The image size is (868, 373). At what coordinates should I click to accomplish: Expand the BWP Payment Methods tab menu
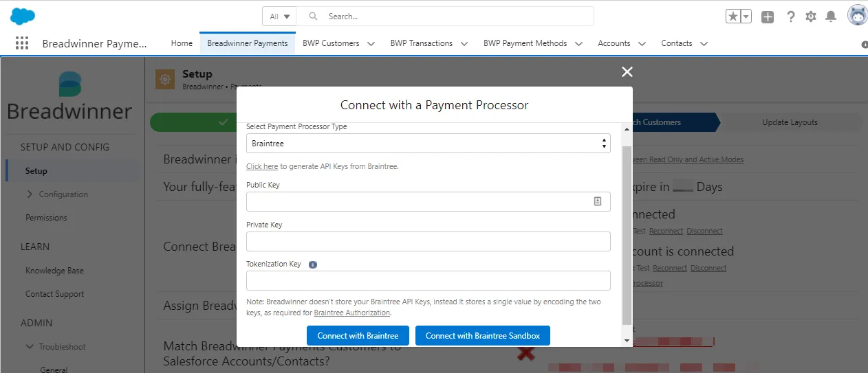578,43
